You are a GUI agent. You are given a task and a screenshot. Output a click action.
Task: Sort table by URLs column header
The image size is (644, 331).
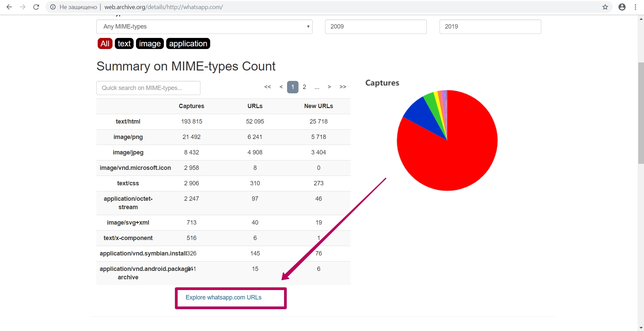pos(255,106)
